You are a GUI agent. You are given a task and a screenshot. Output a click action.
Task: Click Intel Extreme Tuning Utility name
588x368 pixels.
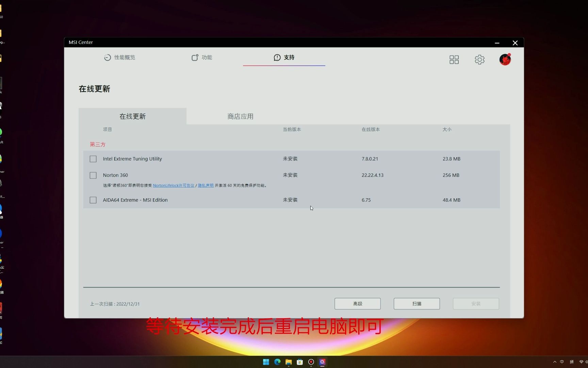pyautogui.click(x=132, y=159)
